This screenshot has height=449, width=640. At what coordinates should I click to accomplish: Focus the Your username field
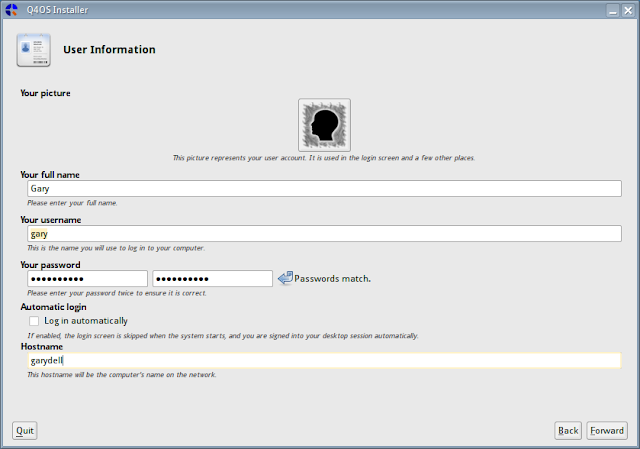(324, 233)
